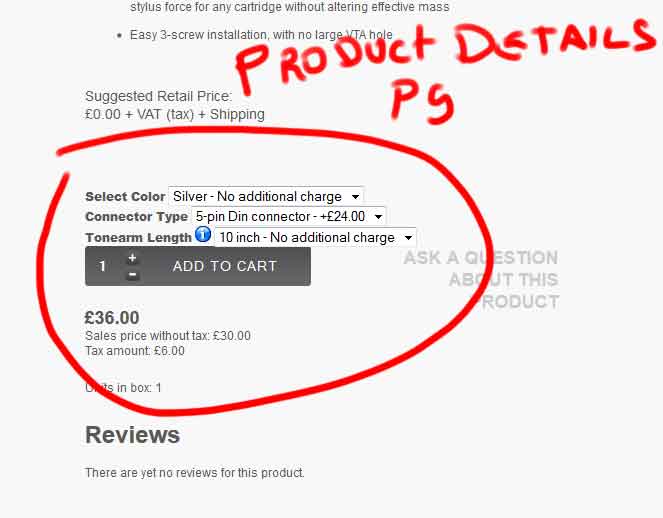Open the Ask a Question About This Product link
This screenshot has height=518, width=663.
coord(481,280)
